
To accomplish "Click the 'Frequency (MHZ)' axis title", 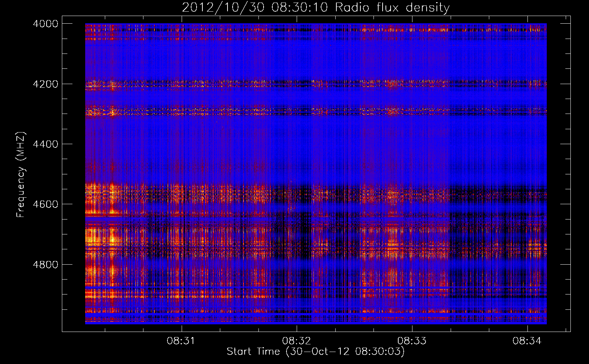I will pyautogui.click(x=21, y=175).
